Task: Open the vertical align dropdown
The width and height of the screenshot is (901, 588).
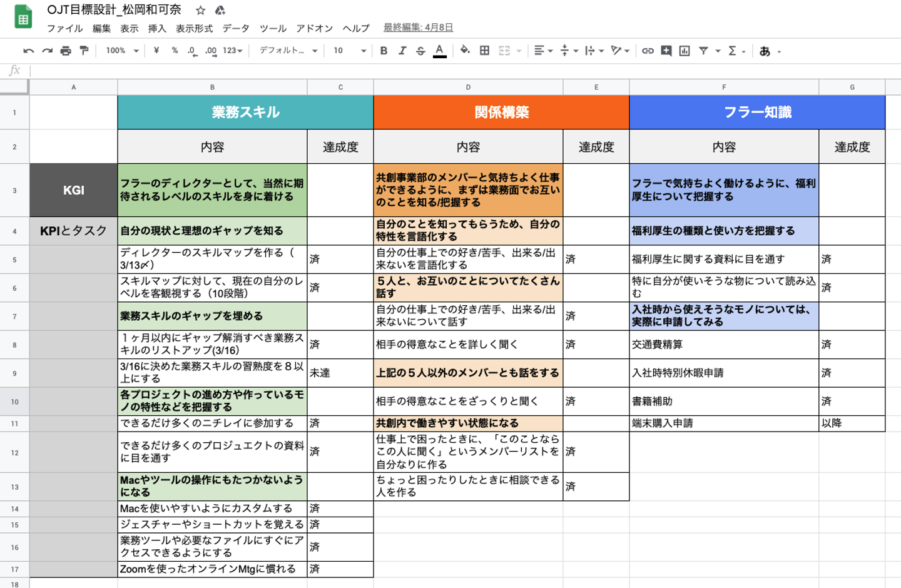Action: tap(569, 51)
